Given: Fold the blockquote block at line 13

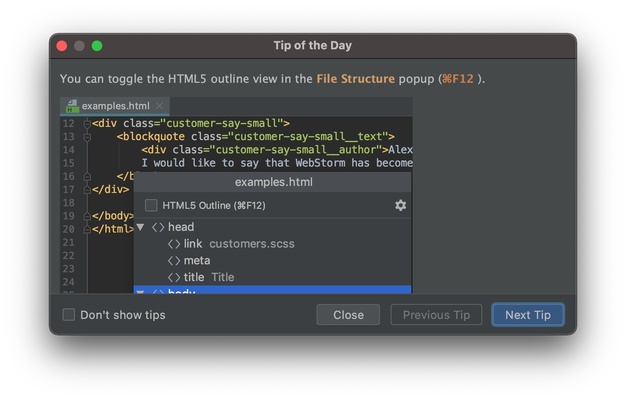Looking at the screenshot, I should (87, 137).
